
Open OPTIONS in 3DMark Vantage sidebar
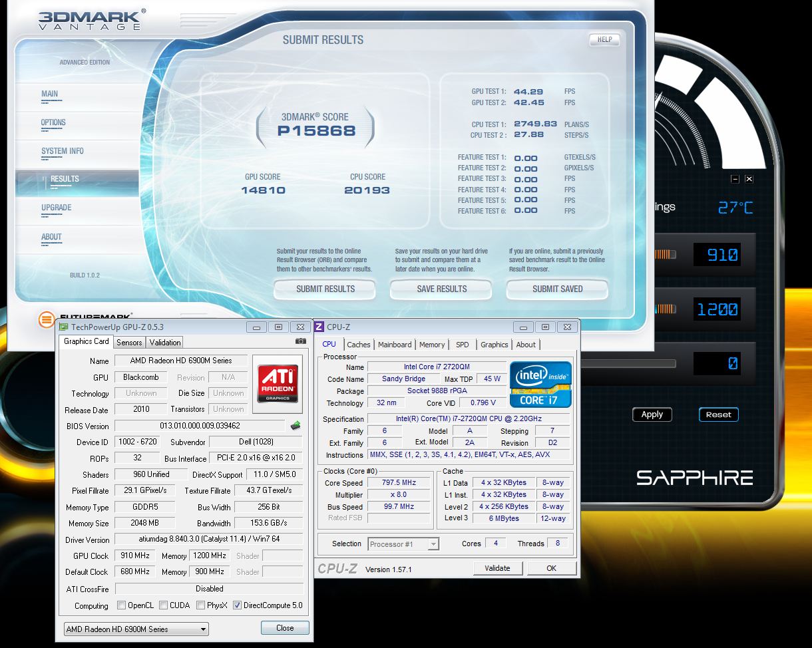coord(53,122)
